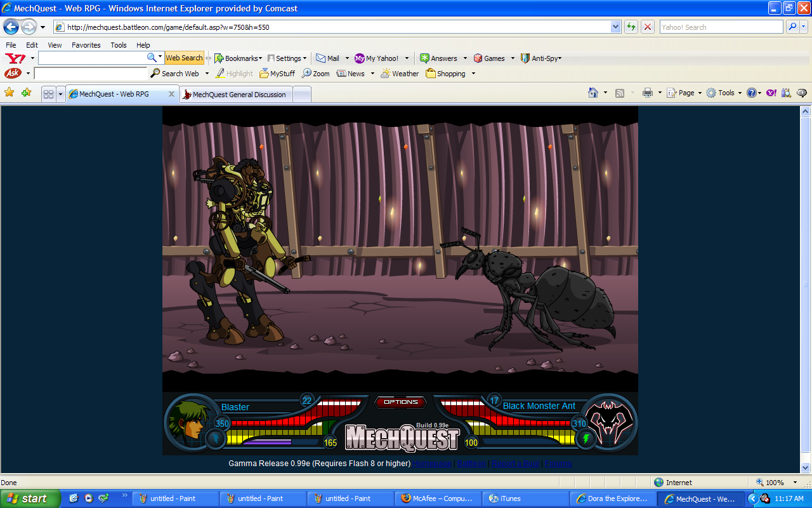812x508 pixels.
Task: Refresh the page with the green arrows icon
Action: click(x=631, y=27)
